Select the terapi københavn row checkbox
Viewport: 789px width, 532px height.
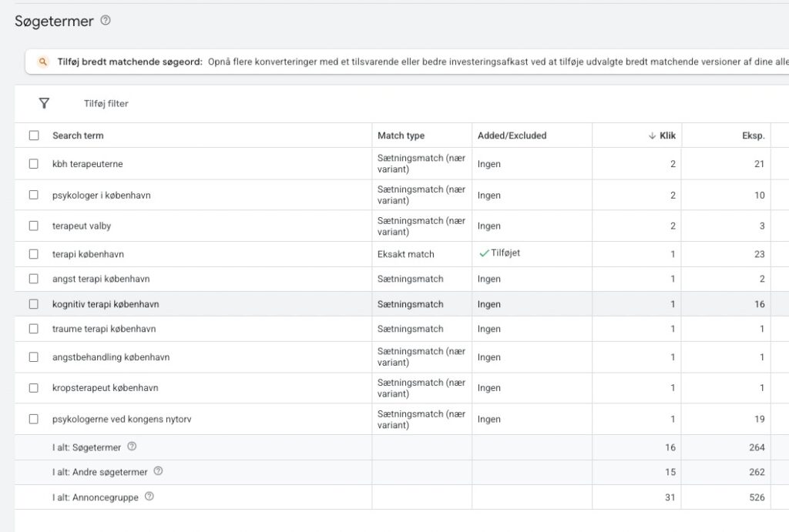click(x=34, y=254)
